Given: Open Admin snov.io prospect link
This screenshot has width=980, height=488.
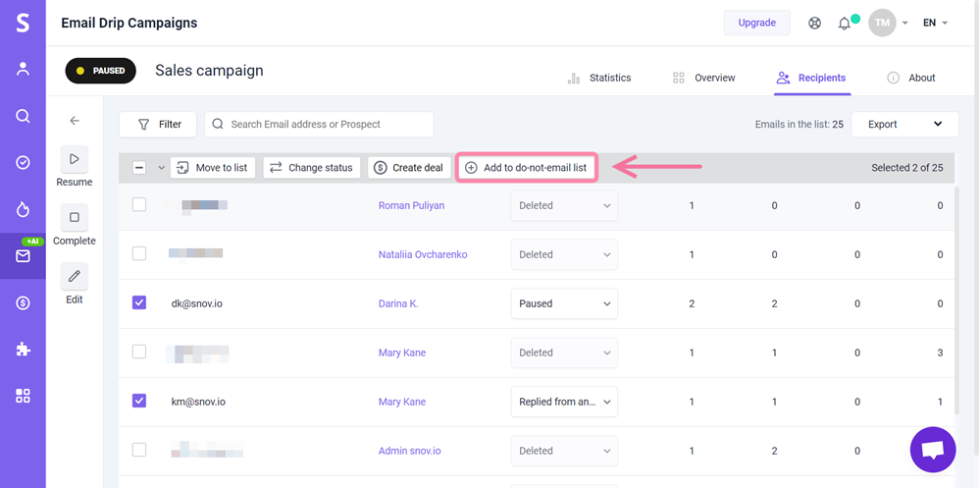Looking at the screenshot, I should [x=409, y=451].
